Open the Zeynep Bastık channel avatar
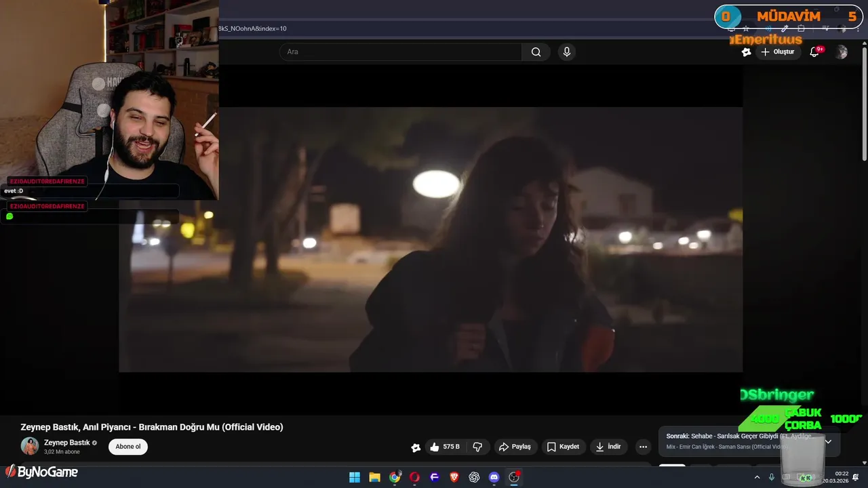This screenshot has width=868, height=488. coord(30,446)
